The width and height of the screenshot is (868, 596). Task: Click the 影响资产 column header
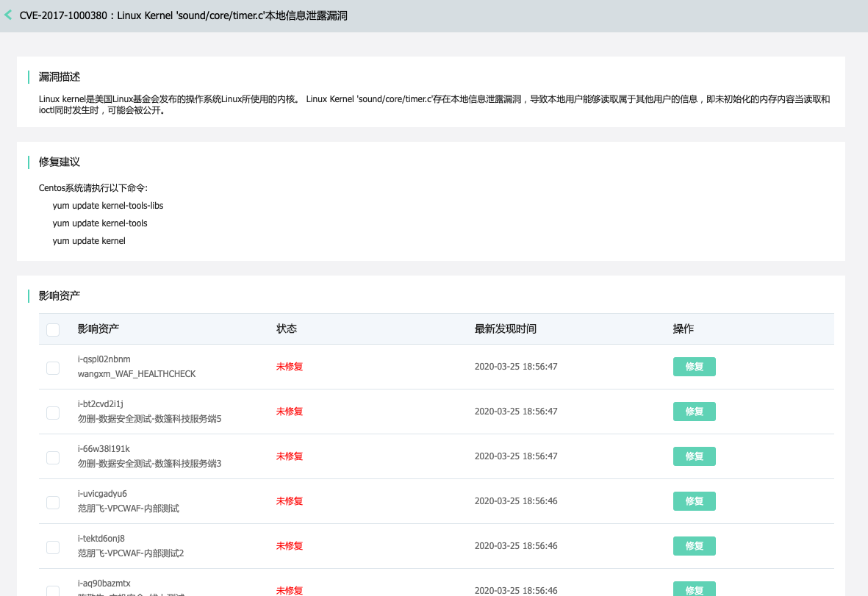click(x=98, y=328)
